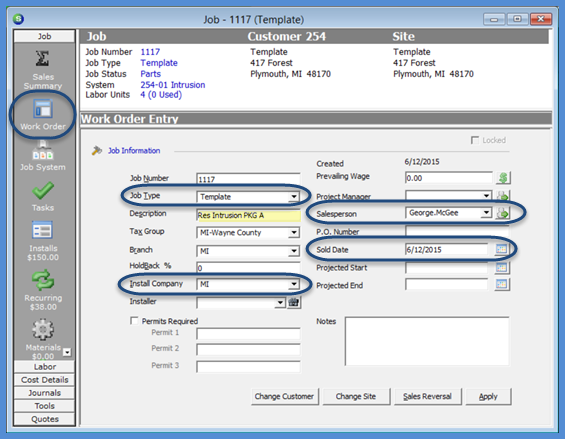Open the Recurring $38.00 icon
Image resolution: width=565 pixels, height=439 pixels.
[43, 280]
